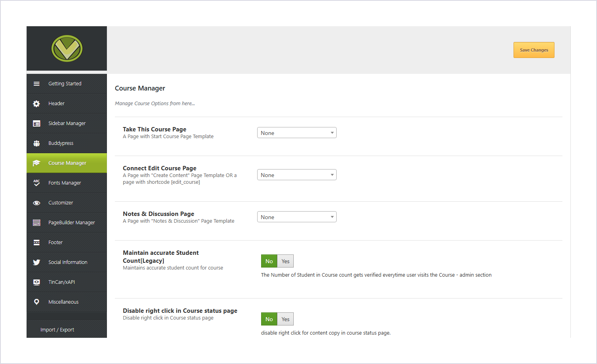Set Maintain accurate Student Count to No
The image size is (597, 364).
coord(269,261)
